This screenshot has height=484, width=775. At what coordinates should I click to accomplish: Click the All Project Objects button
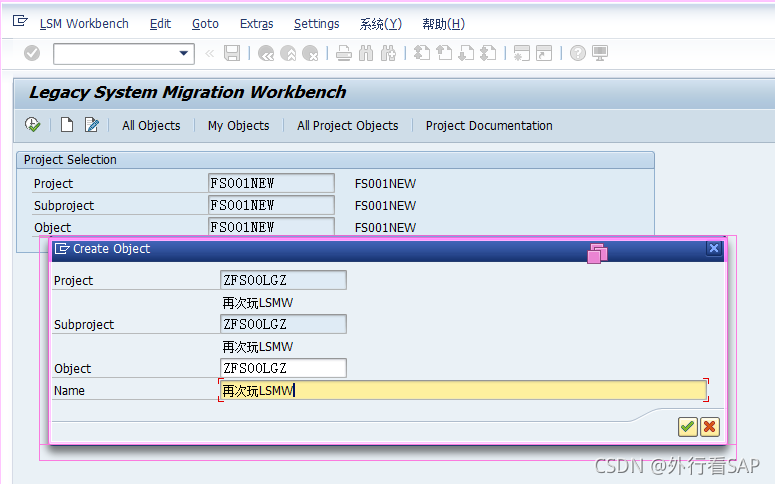(x=347, y=126)
